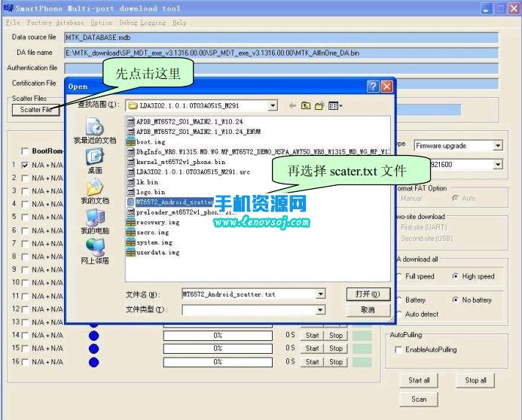Open the Debug Logging menu
The height and width of the screenshot is (420, 522).
click(x=142, y=23)
